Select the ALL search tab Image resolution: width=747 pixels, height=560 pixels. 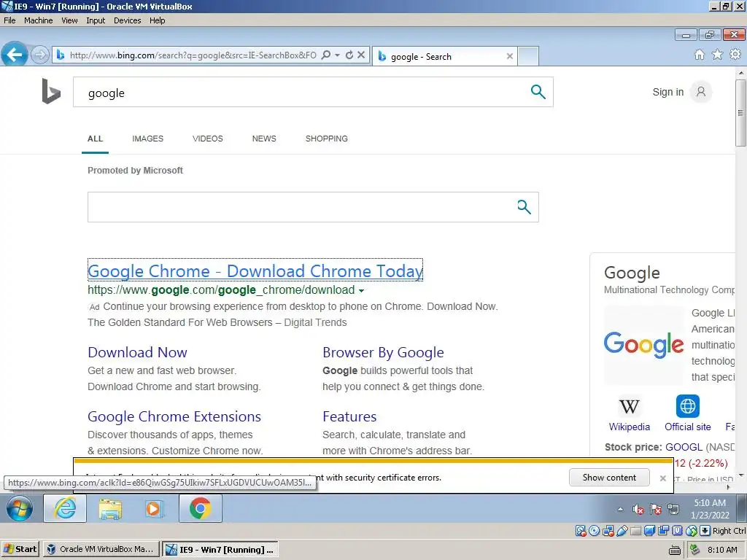tap(95, 139)
